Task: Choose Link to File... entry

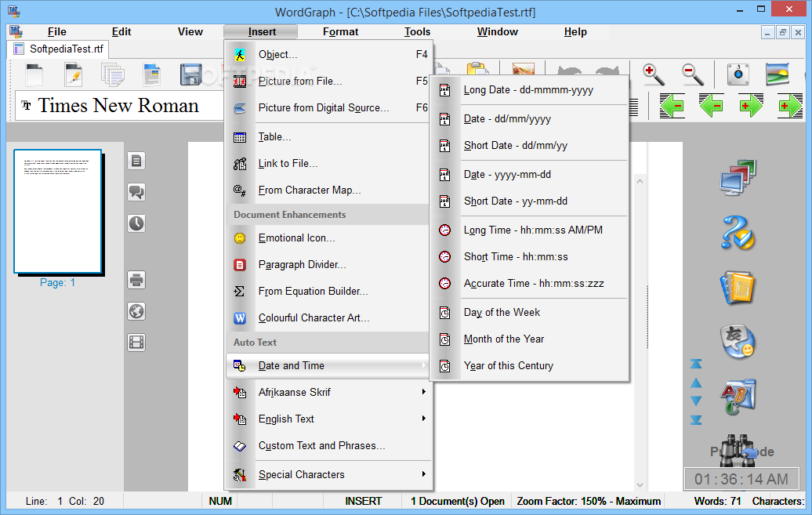Action: pos(329,164)
